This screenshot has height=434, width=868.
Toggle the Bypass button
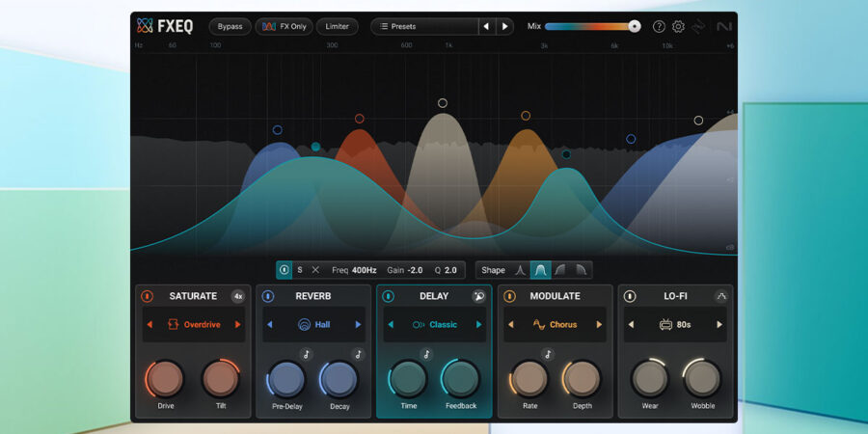coord(230,27)
